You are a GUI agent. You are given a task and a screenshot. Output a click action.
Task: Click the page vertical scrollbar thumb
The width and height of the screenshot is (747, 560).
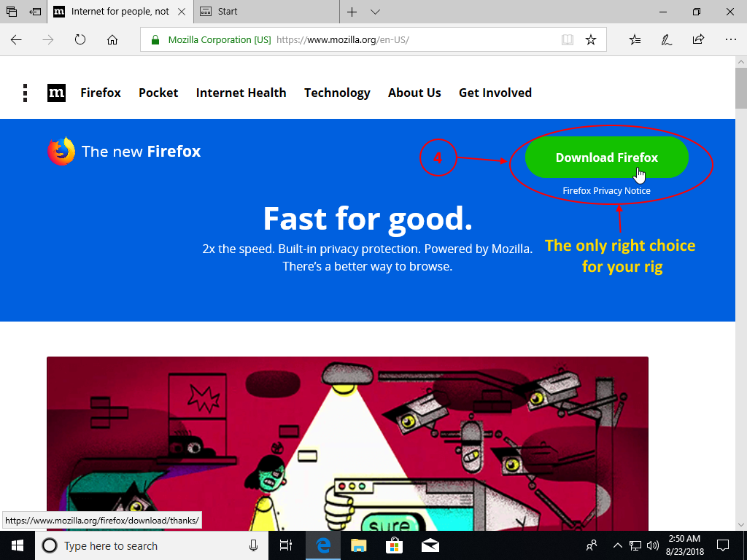(x=741, y=88)
